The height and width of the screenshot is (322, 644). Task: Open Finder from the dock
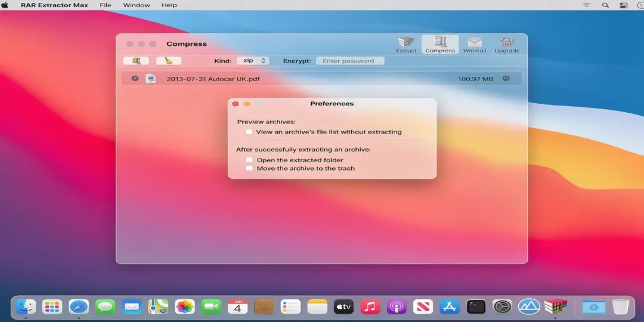26,306
